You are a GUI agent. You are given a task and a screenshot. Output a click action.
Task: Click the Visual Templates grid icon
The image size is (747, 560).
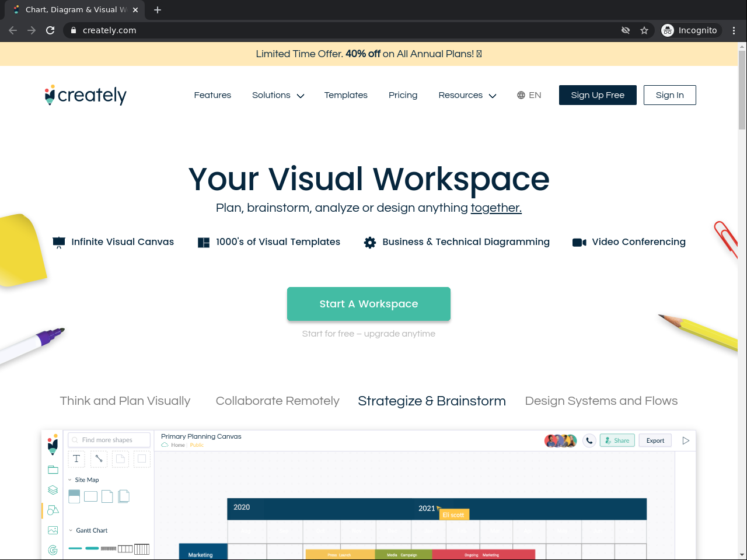pos(204,242)
